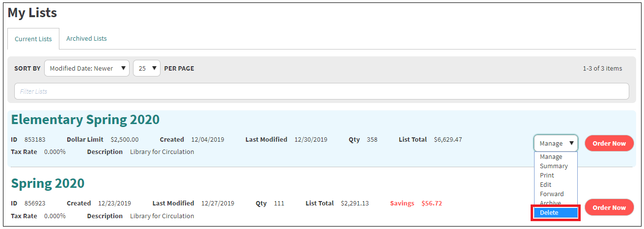Image resolution: width=644 pixels, height=229 pixels.
Task: Select Edit in the Manage options list
Action: [x=545, y=184]
